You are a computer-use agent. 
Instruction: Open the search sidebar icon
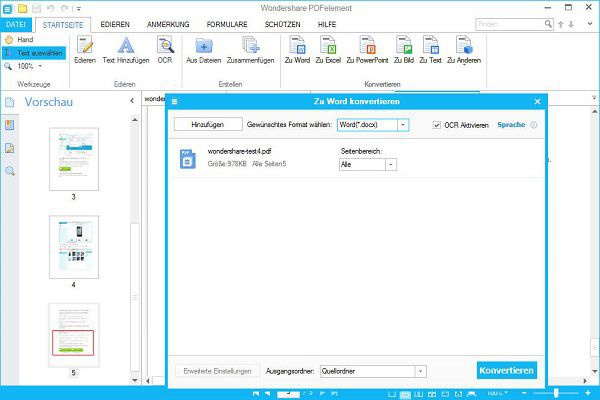click(10, 171)
